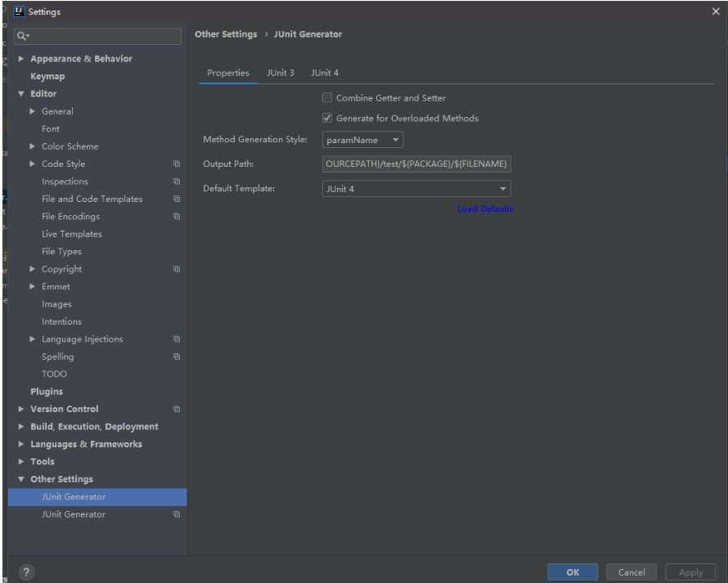Select Keymap in the settings tree
Image resolution: width=728 pixels, height=583 pixels.
click(47, 76)
